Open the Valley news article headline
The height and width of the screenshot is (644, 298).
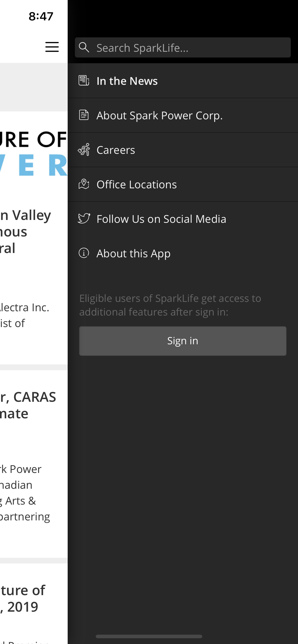pyautogui.click(x=25, y=231)
